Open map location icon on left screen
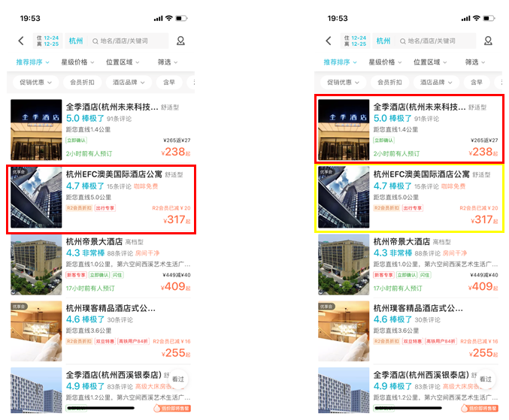This screenshot has height=420, width=509. click(180, 41)
